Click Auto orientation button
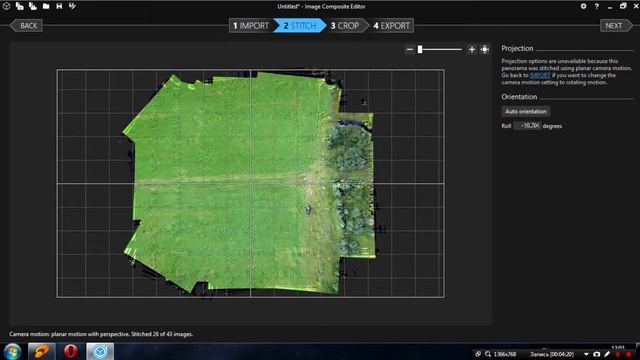 (525, 111)
